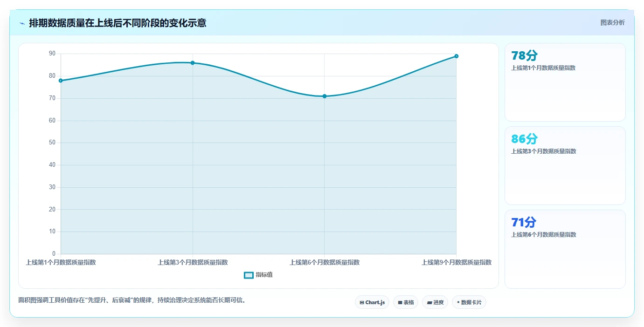
Task: Select the data point for 上线第1个月
Action: tap(61, 81)
